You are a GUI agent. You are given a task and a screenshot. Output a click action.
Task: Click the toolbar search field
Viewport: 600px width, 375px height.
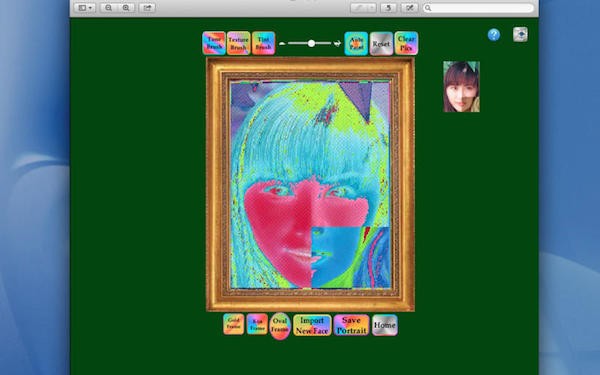click(x=478, y=8)
